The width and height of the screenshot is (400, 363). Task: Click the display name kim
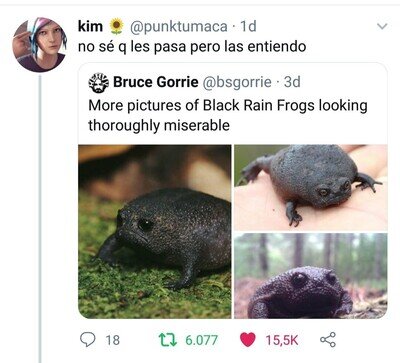90,26
